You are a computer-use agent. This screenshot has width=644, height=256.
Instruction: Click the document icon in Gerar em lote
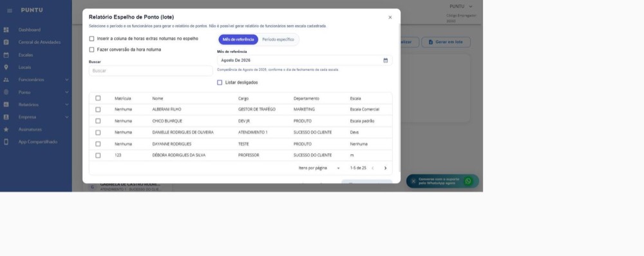[x=430, y=42]
